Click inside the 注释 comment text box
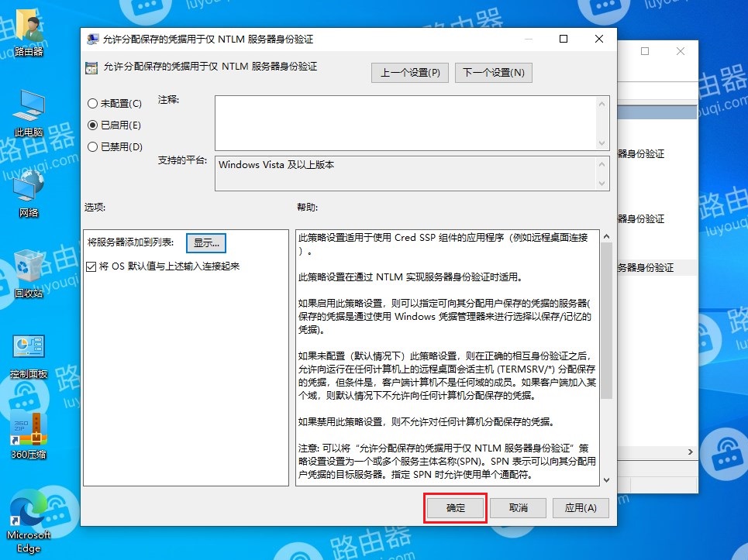 click(405, 123)
